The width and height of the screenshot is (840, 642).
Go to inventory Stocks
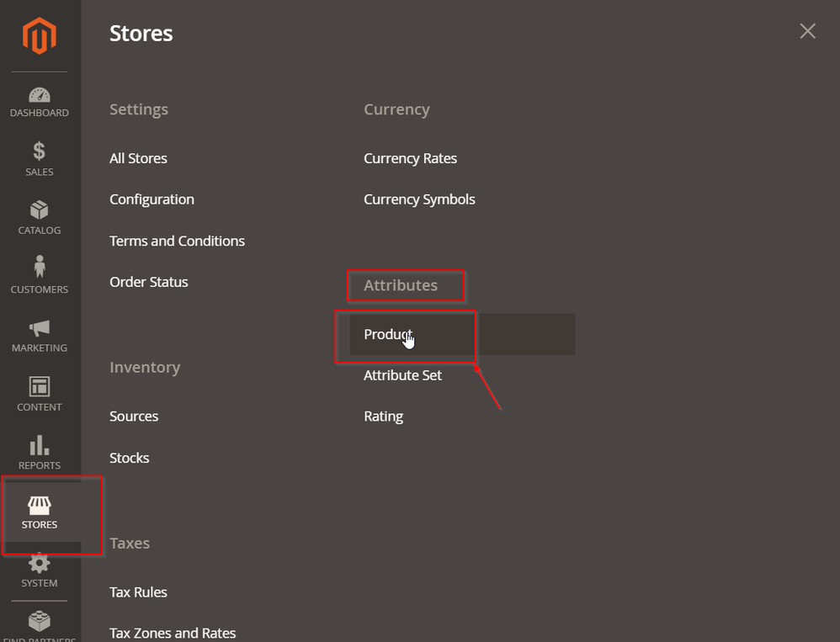[x=129, y=459]
